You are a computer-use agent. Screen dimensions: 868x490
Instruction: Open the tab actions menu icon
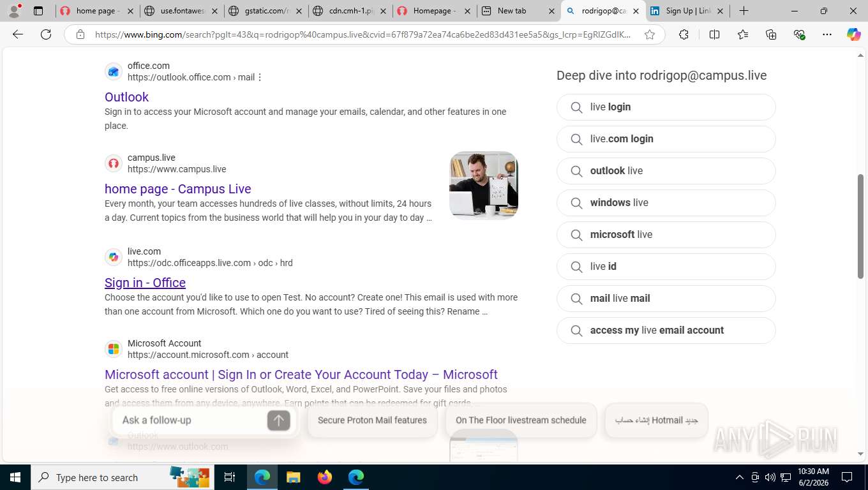point(38,11)
